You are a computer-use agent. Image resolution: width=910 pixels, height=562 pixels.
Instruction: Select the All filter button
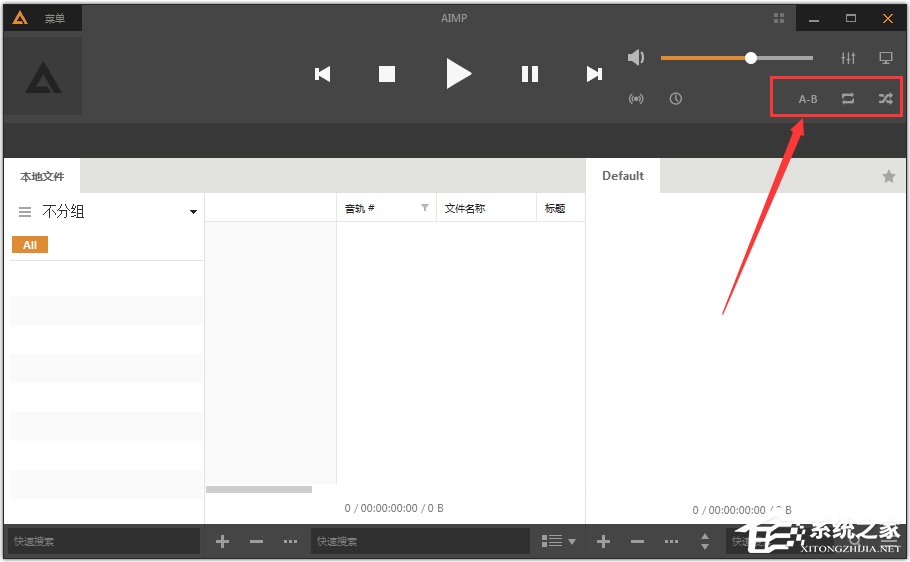point(30,245)
